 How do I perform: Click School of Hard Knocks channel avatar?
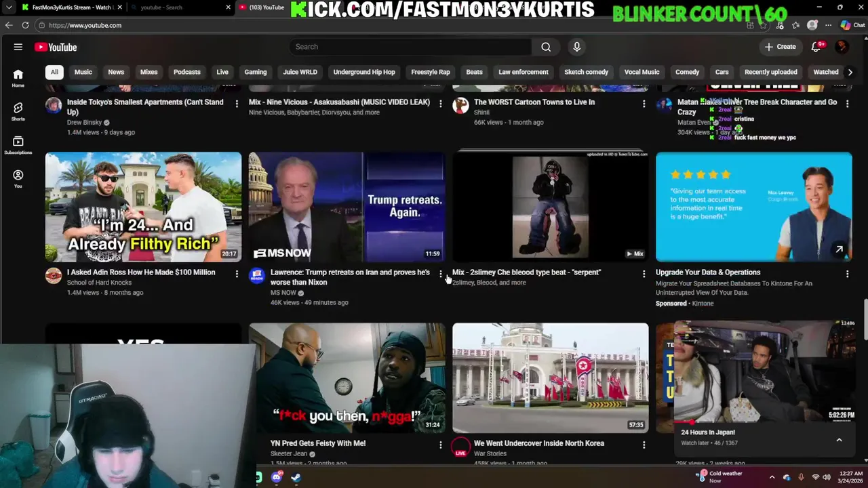54,275
